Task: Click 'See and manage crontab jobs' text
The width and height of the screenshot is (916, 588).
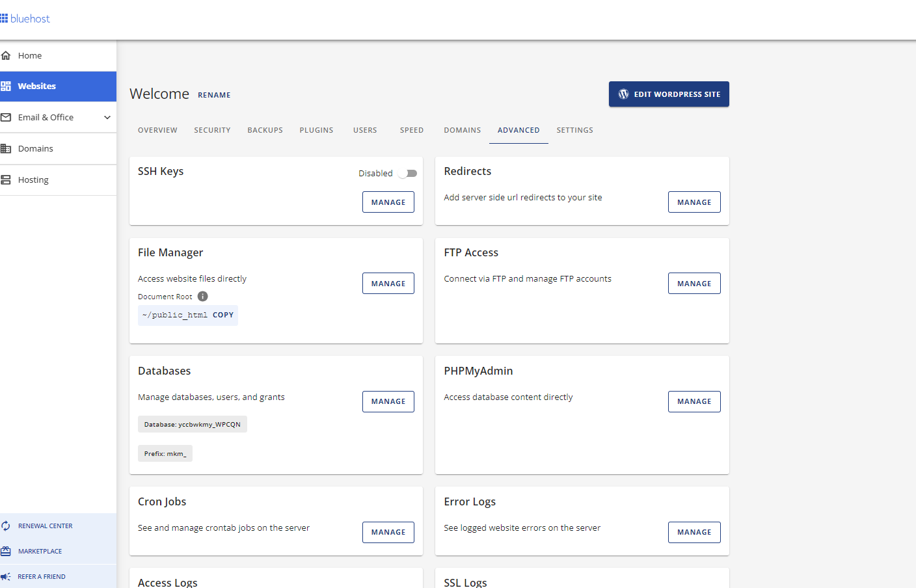Action: point(224,528)
